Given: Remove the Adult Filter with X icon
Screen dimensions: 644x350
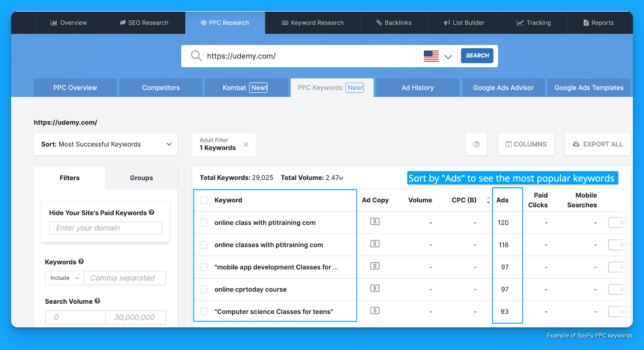Looking at the screenshot, I should (x=246, y=144).
